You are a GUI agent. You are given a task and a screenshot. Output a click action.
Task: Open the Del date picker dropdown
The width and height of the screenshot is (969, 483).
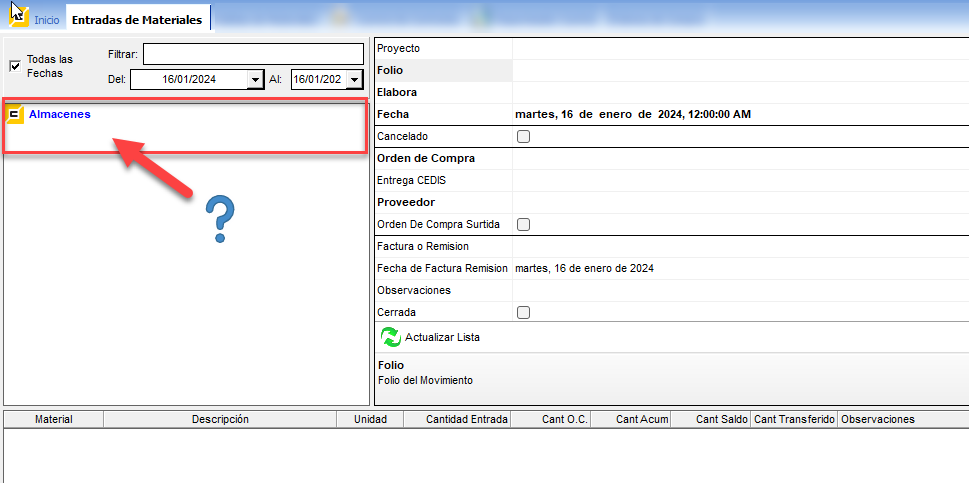[x=255, y=81]
